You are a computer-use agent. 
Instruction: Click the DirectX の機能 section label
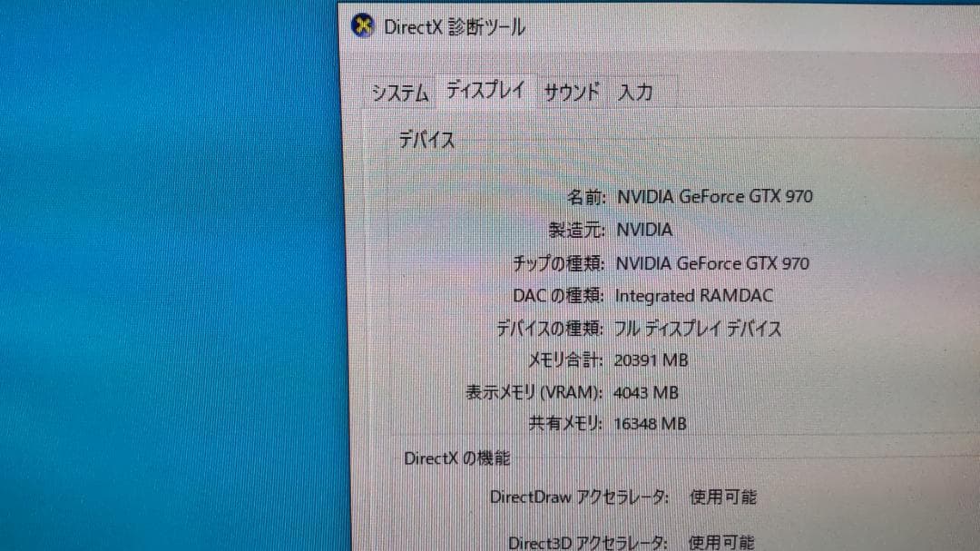pyautogui.click(x=456, y=458)
